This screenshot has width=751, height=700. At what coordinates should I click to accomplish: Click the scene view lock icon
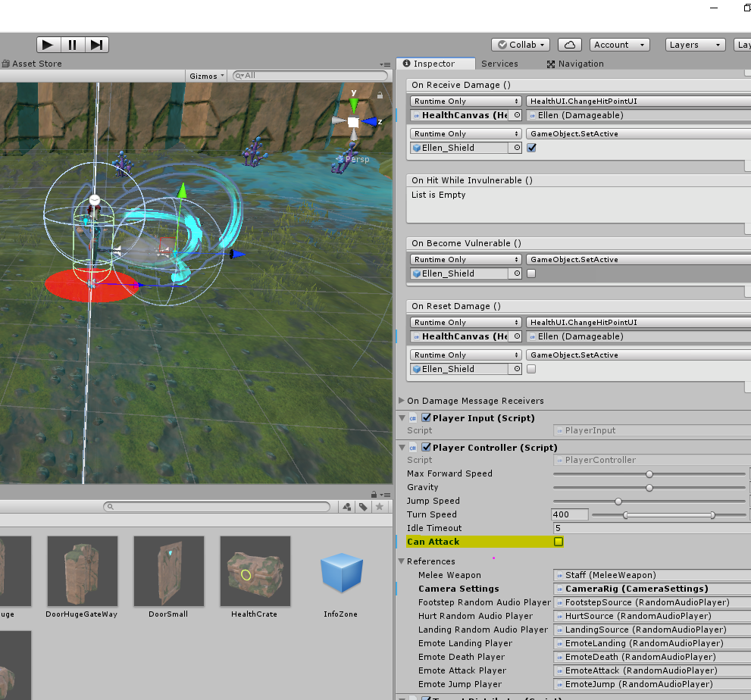click(380, 95)
